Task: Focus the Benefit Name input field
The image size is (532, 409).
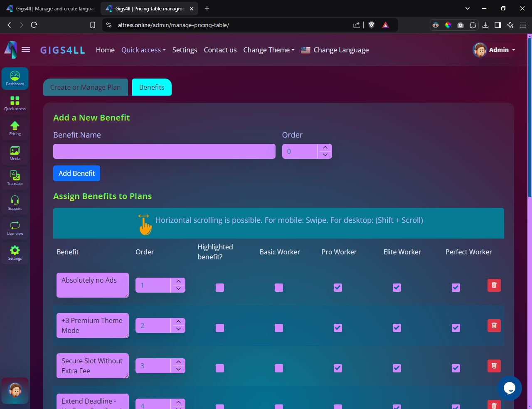Action: point(164,151)
